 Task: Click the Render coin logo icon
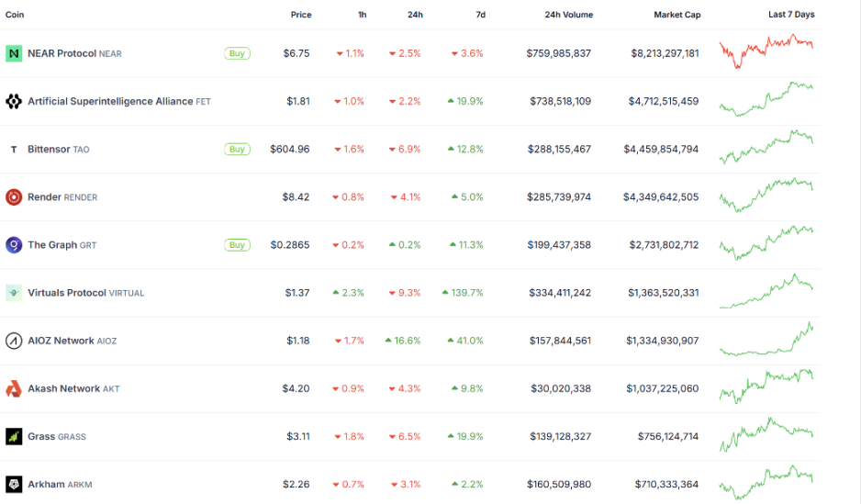click(x=14, y=197)
